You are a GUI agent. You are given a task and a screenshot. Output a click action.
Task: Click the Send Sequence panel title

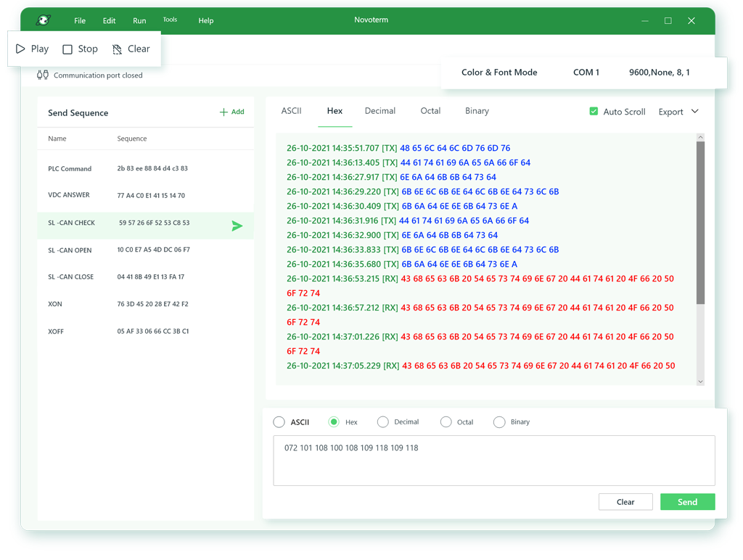pos(78,112)
